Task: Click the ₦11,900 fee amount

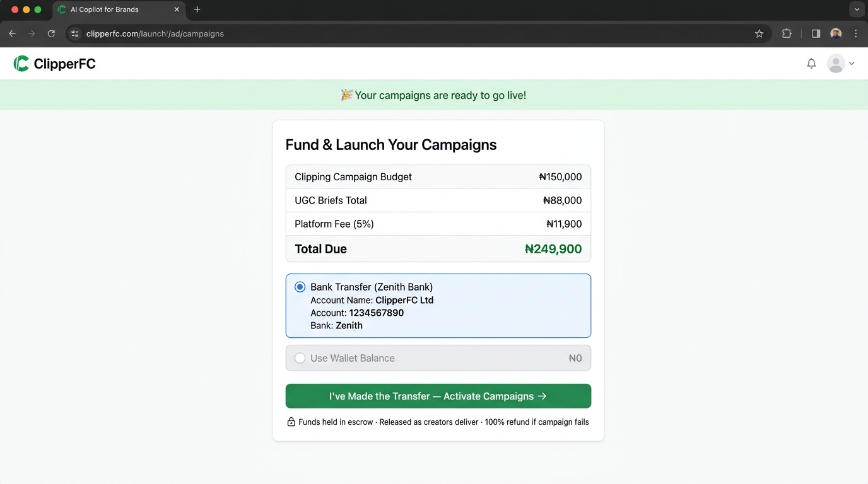Action: (x=564, y=224)
